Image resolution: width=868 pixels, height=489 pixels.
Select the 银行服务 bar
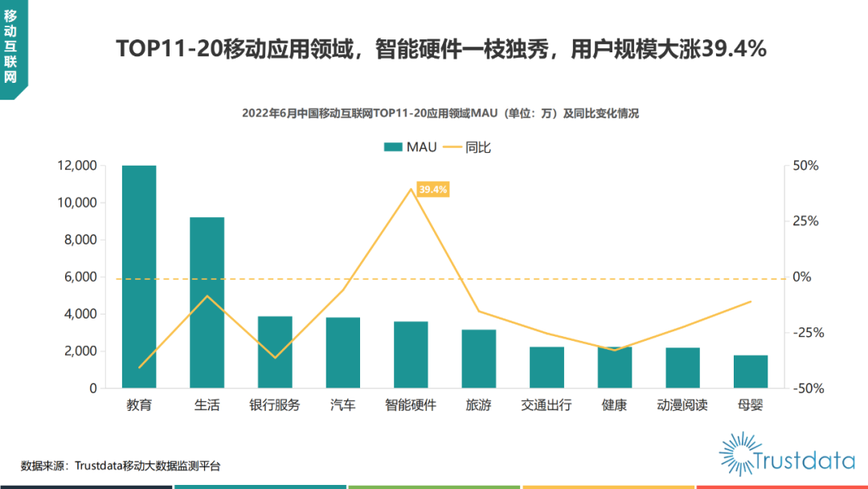(275, 352)
